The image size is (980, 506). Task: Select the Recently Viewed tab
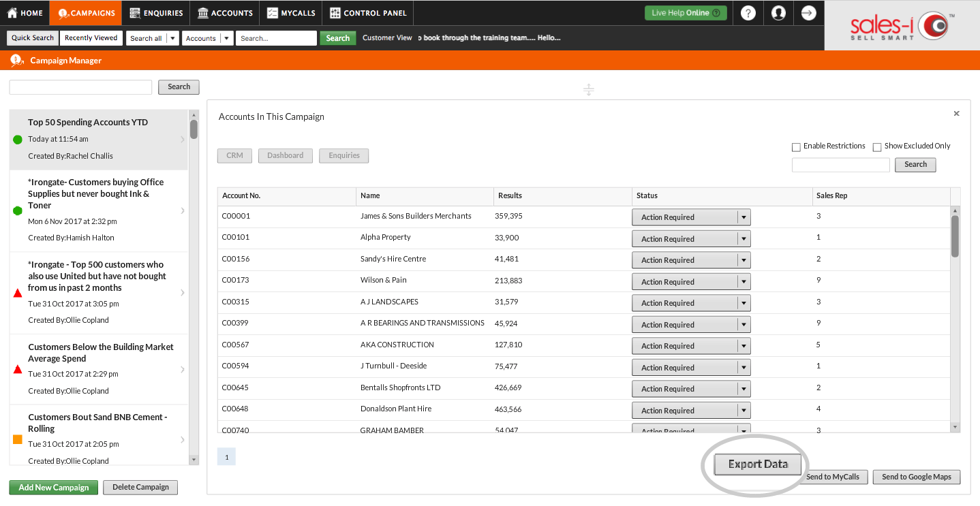point(91,38)
